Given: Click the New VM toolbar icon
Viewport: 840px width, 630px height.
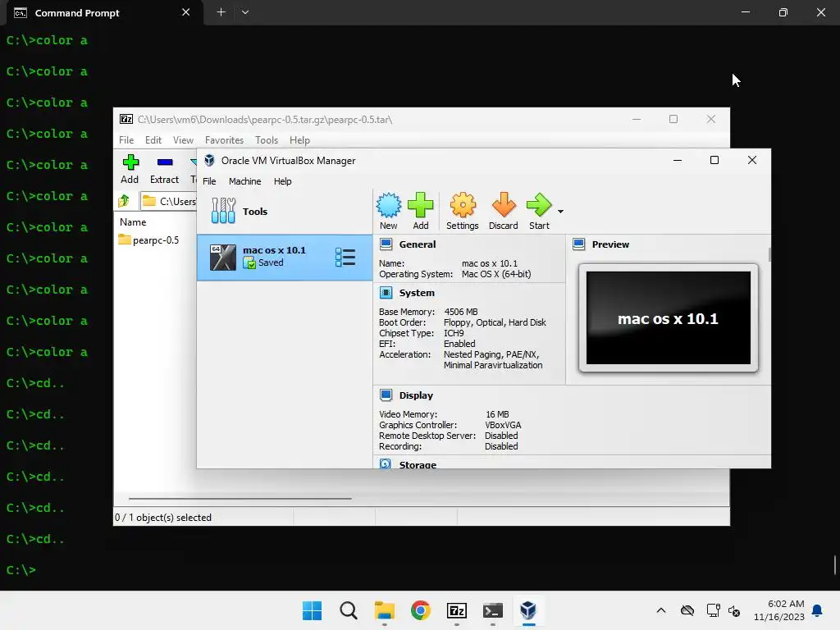Looking at the screenshot, I should point(388,211).
